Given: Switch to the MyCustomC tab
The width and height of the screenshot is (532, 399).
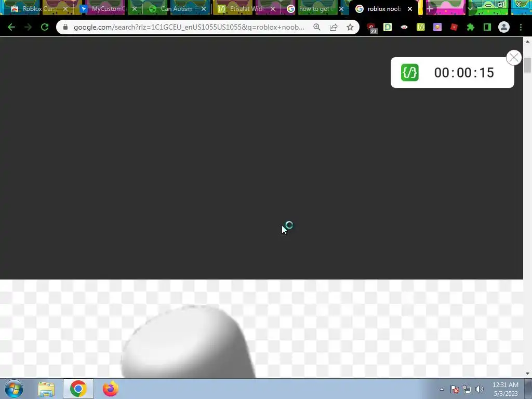Looking at the screenshot, I should (107, 9).
